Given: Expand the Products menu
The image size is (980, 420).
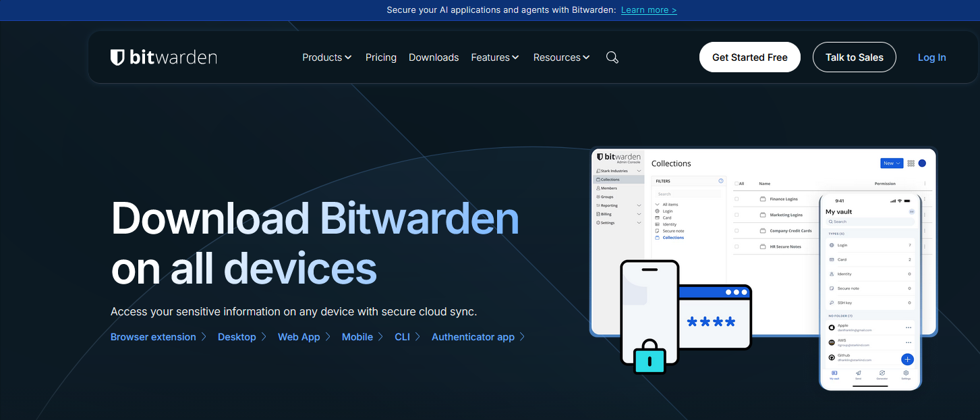Looking at the screenshot, I should [327, 57].
